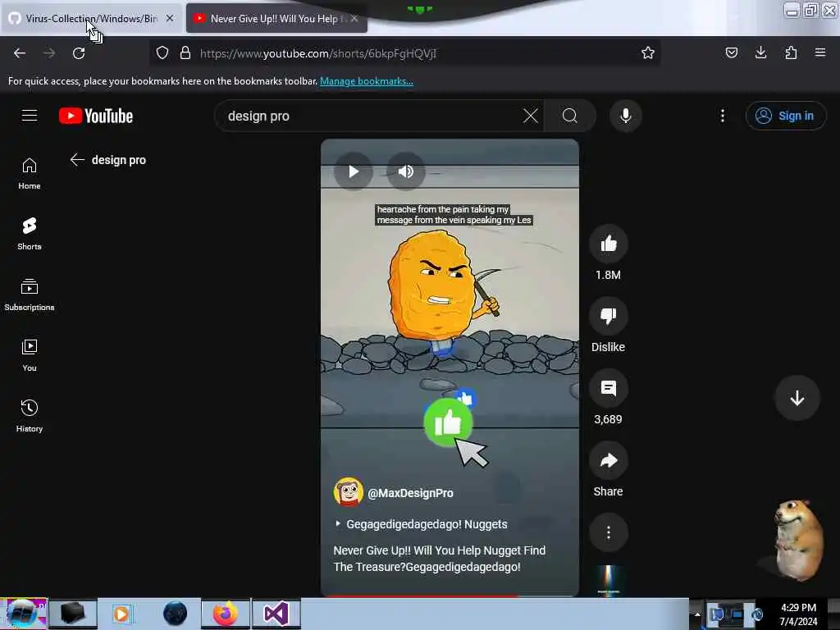Go to the next short with down arrow
The width and height of the screenshot is (840, 630).
point(797,398)
